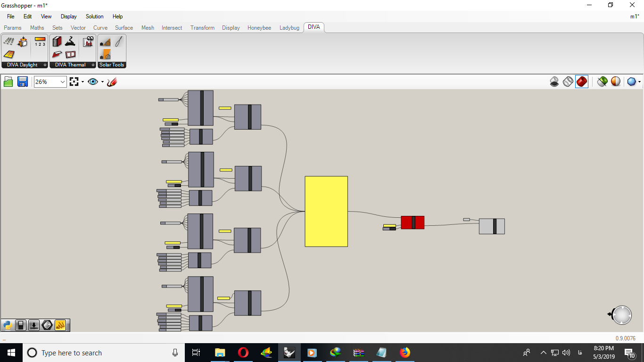Image resolution: width=644 pixels, height=362 pixels.
Task: Toggle the document preview settings sphere
Action: 615,82
